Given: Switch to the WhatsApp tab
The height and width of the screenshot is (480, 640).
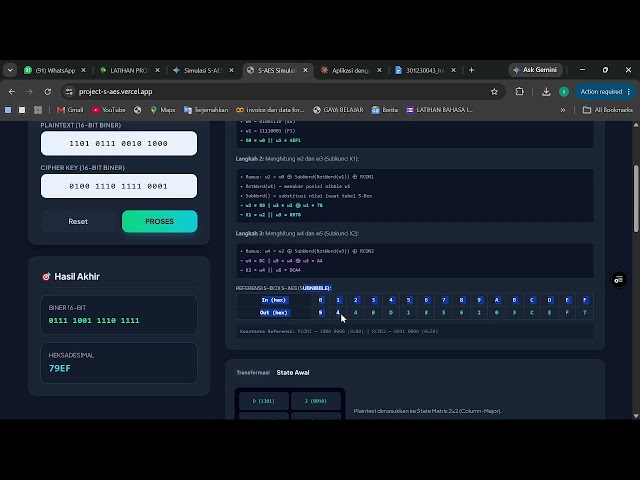Looking at the screenshot, I should click(55, 70).
